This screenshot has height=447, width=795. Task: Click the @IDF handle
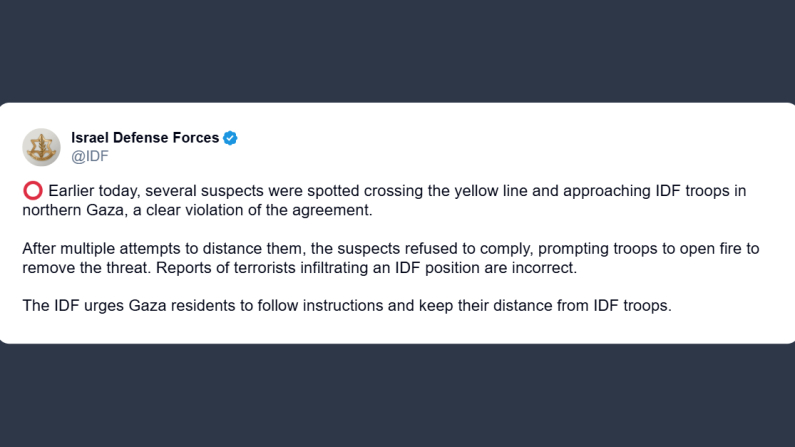coord(90,156)
